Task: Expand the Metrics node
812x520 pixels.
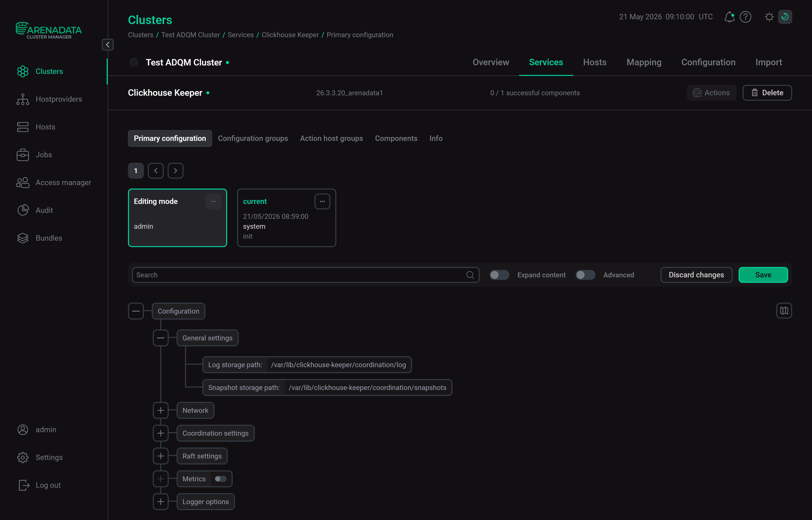Action: tap(161, 479)
